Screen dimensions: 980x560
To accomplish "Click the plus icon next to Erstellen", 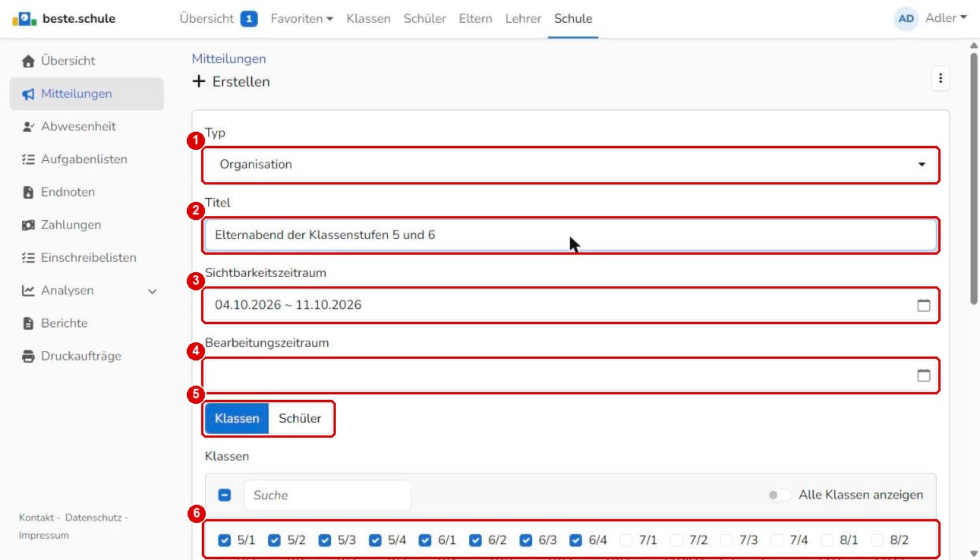I will (199, 81).
